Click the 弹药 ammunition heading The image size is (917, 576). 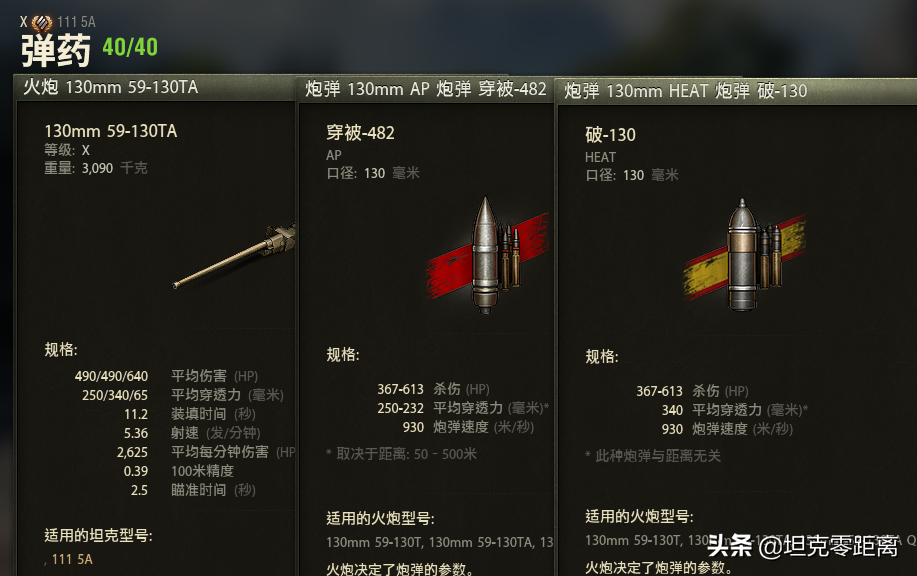(56, 50)
